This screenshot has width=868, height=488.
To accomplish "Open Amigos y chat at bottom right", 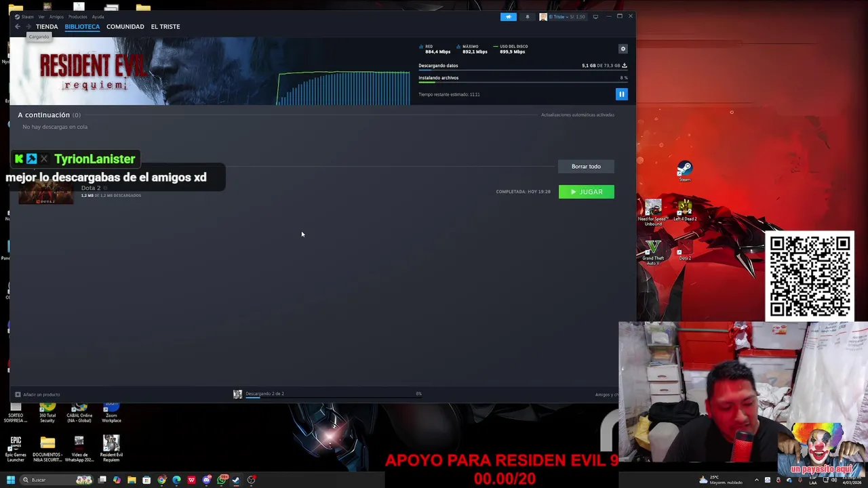I will point(606,394).
